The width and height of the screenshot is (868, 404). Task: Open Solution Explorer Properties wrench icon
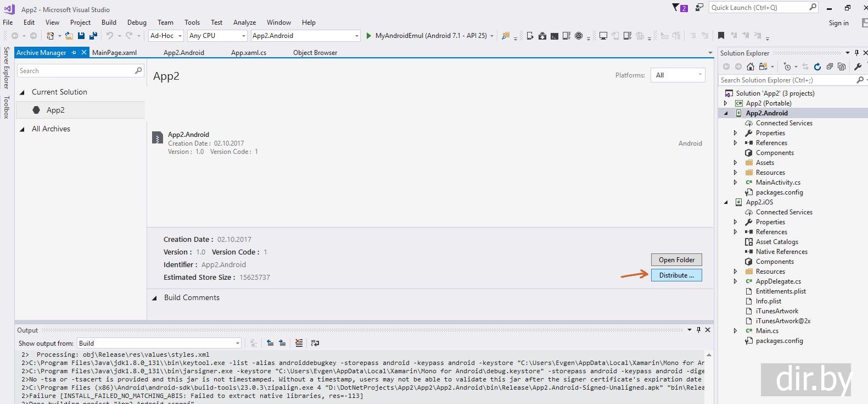[x=858, y=67]
